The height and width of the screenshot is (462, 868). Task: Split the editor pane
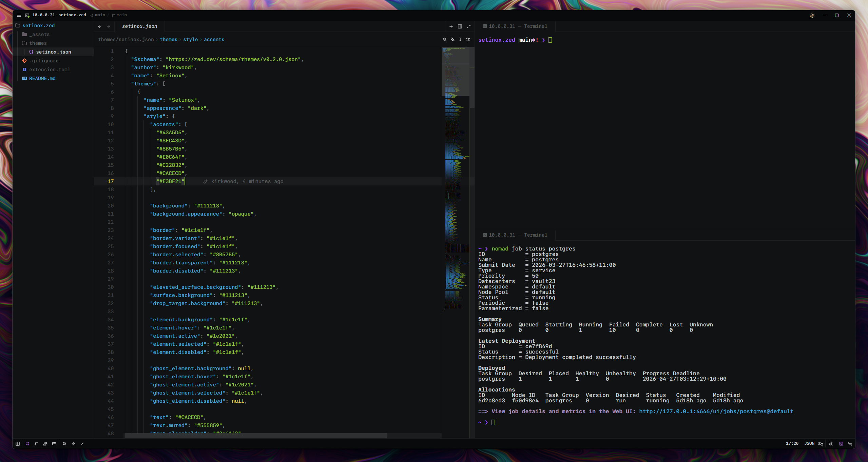point(460,26)
